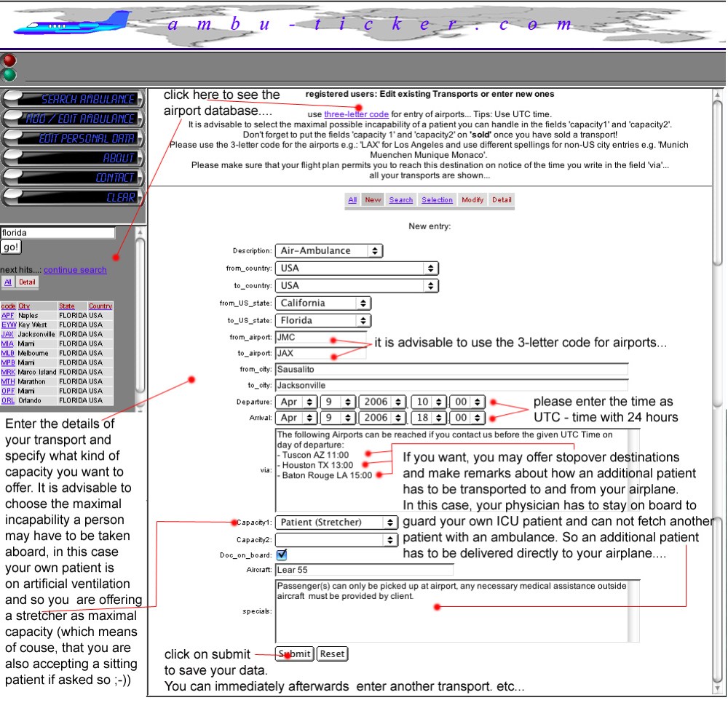728x727 pixels.
Task: Open airport code OPF
Action: point(8,391)
